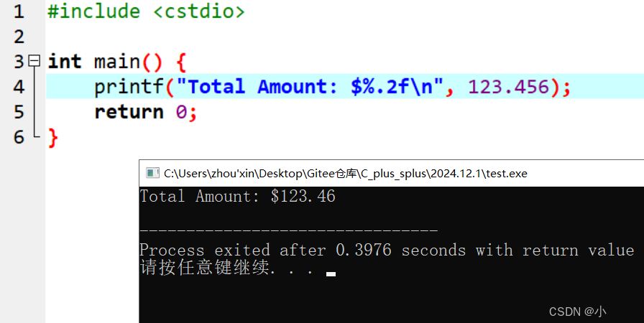Click line number 4 in the gutter
The height and width of the screenshot is (323, 644).
(x=19, y=87)
